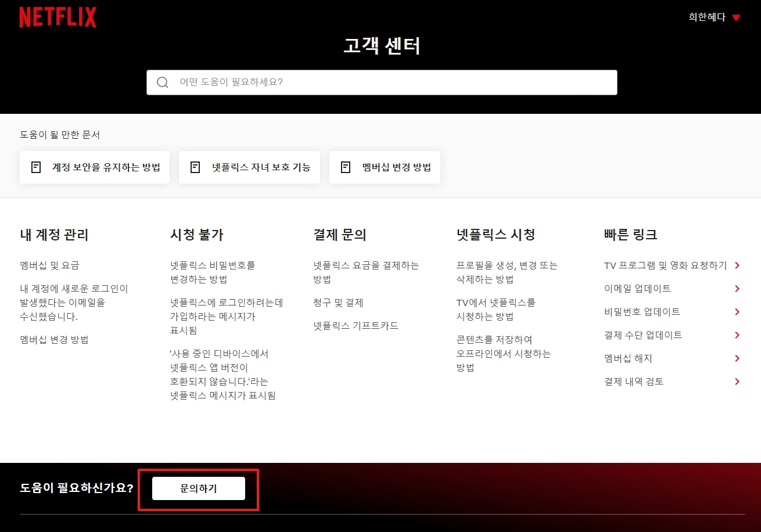This screenshot has height=532, width=761.
Task: Click the 희한혜다 account name
Action: [x=707, y=17]
